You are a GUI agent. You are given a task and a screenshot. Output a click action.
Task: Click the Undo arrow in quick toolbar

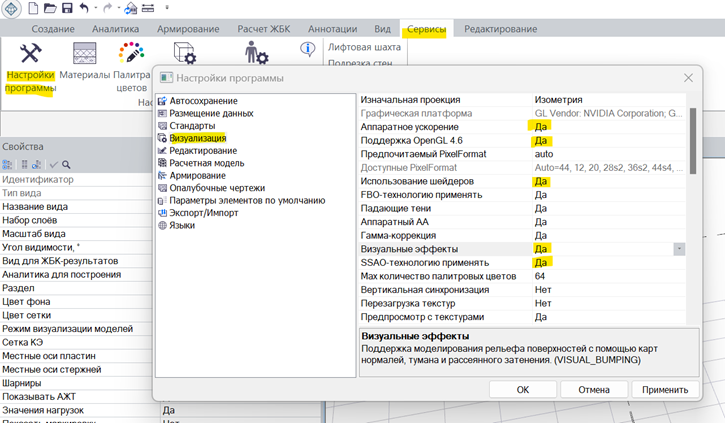83,8
